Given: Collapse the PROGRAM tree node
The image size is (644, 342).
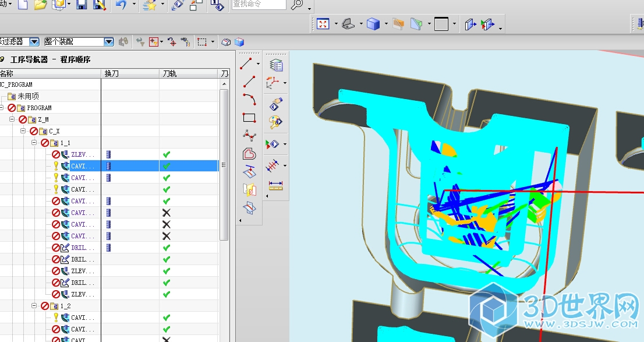Looking at the screenshot, I should point(2,108).
